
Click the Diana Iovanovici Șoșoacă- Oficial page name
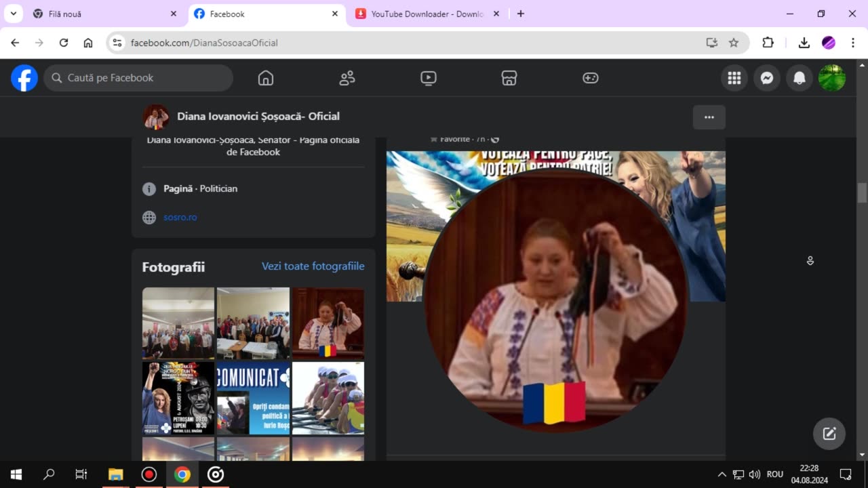tap(258, 116)
